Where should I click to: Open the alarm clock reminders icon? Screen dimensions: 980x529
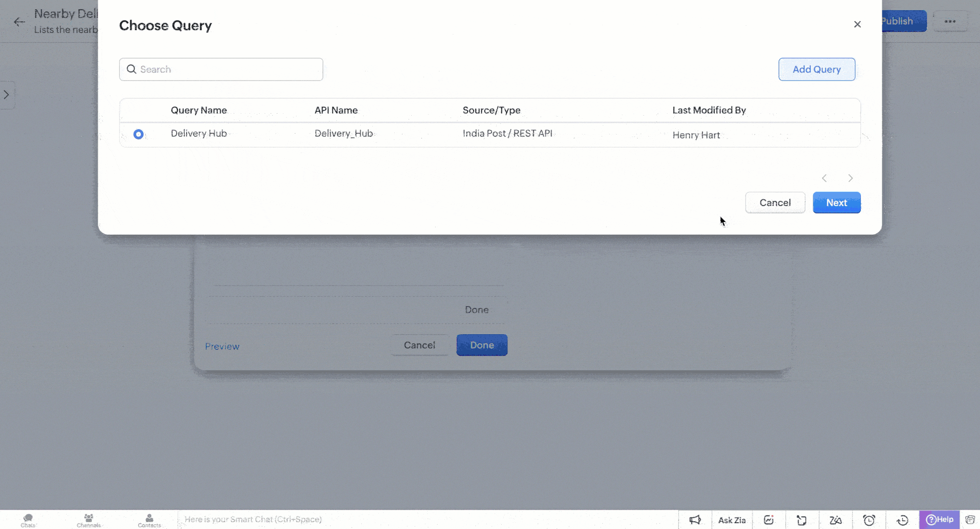pyautogui.click(x=869, y=520)
